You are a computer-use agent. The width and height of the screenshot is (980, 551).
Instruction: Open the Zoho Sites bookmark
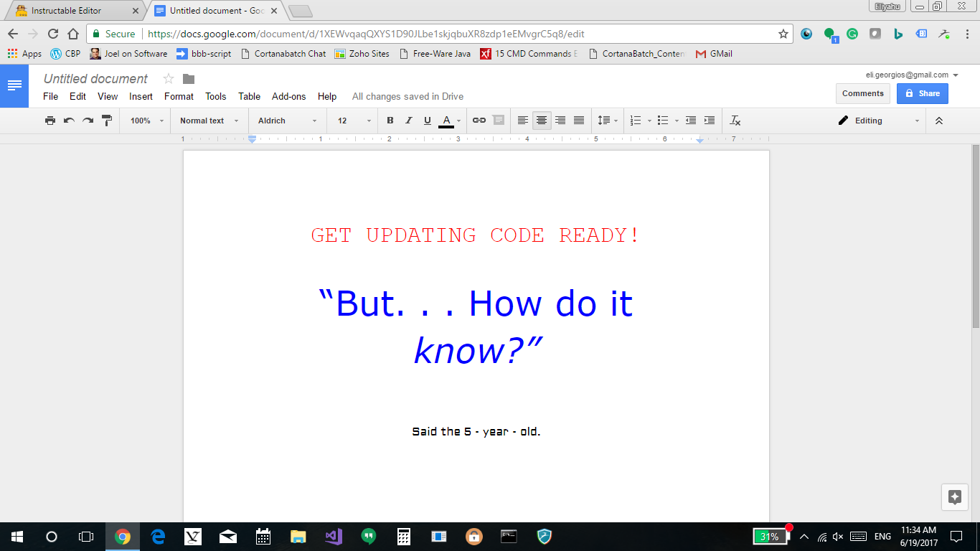(x=362, y=54)
